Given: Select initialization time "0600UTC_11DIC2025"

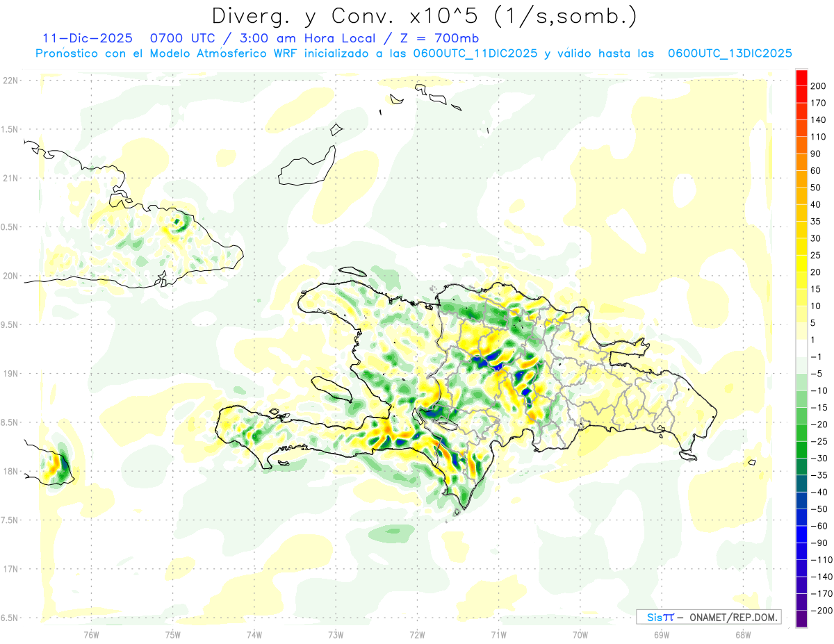Looking at the screenshot, I should pyautogui.click(x=475, y=53).
